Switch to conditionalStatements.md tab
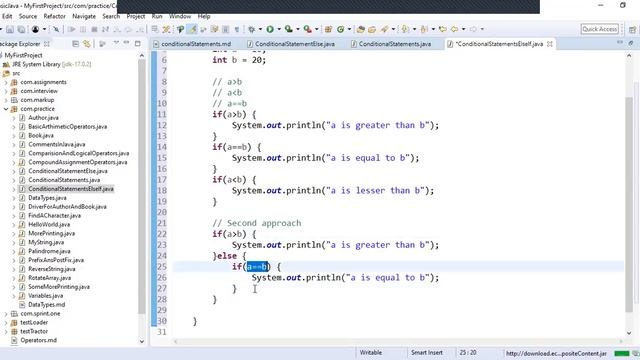 pos(196,44)
